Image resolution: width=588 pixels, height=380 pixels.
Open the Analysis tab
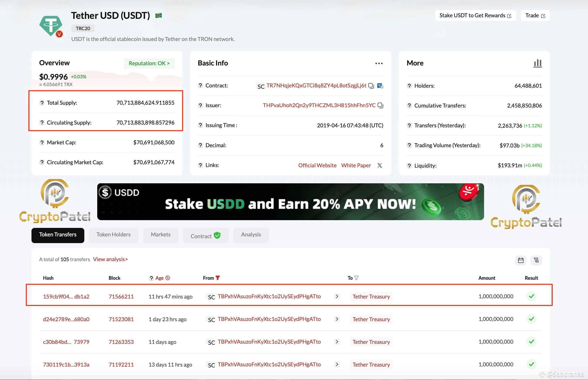(x=251, y=235)
